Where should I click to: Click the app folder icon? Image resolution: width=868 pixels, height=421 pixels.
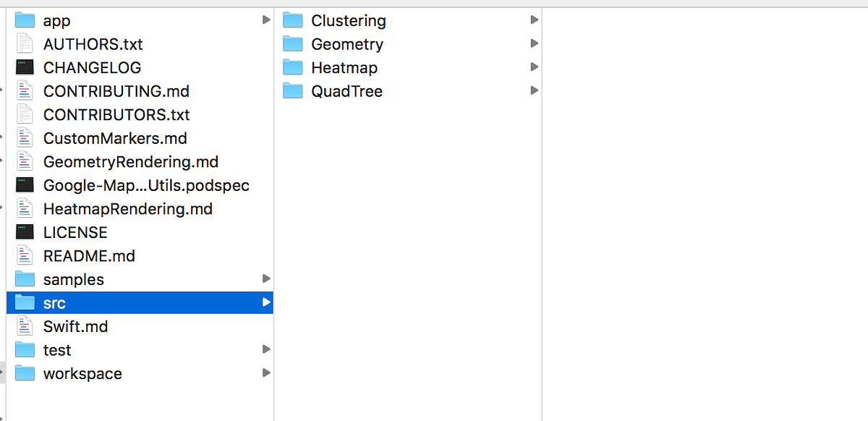pos(25,20)
